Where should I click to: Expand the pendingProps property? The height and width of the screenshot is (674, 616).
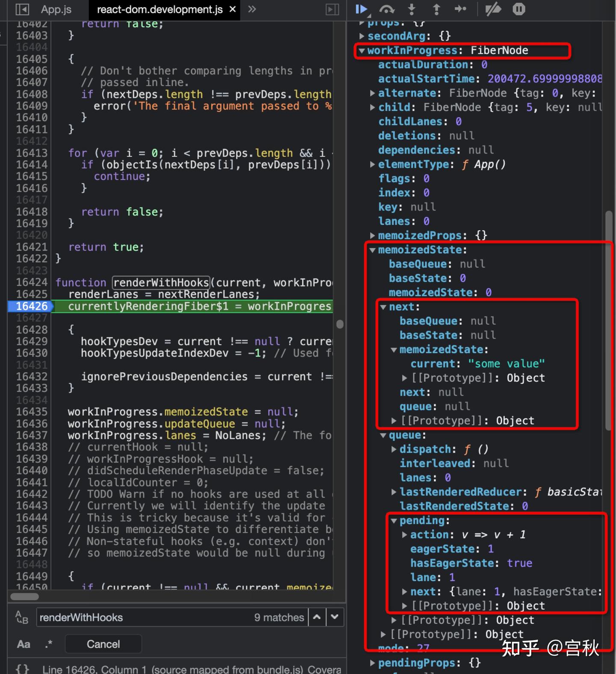click(373, 663)
